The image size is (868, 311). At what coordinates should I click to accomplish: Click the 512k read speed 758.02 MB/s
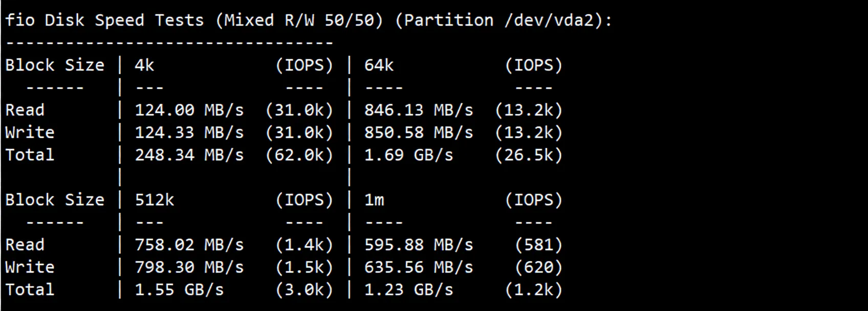[x=189, y=245]
